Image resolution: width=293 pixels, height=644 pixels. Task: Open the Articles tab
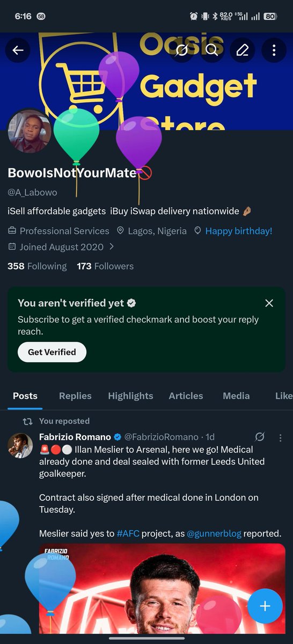pos(186,396)
